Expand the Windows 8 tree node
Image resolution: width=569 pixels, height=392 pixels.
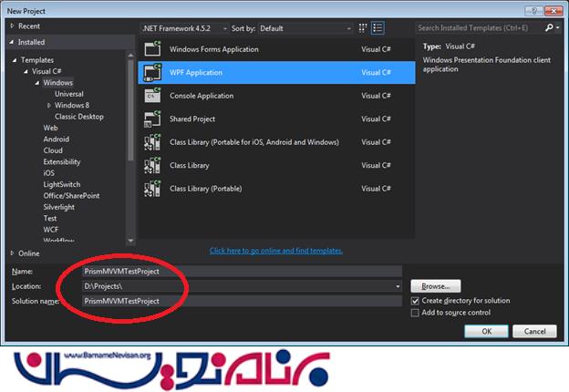(x=48, y=105)
